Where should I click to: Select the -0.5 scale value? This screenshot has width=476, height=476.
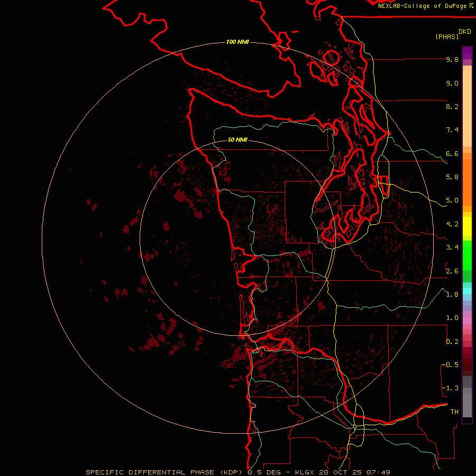[450, 365]
